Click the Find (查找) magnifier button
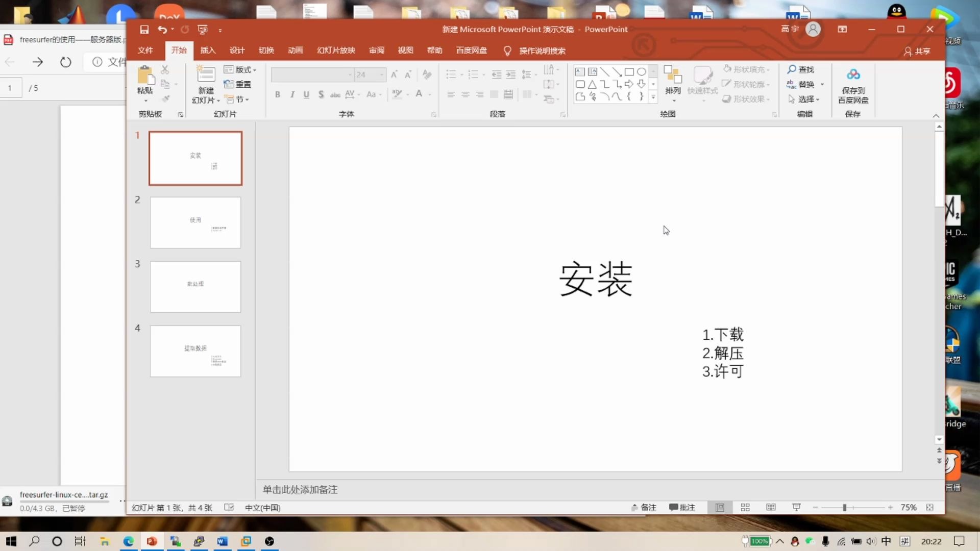The height and width of the screenshot is (551, 980). [x=801, y=69]
